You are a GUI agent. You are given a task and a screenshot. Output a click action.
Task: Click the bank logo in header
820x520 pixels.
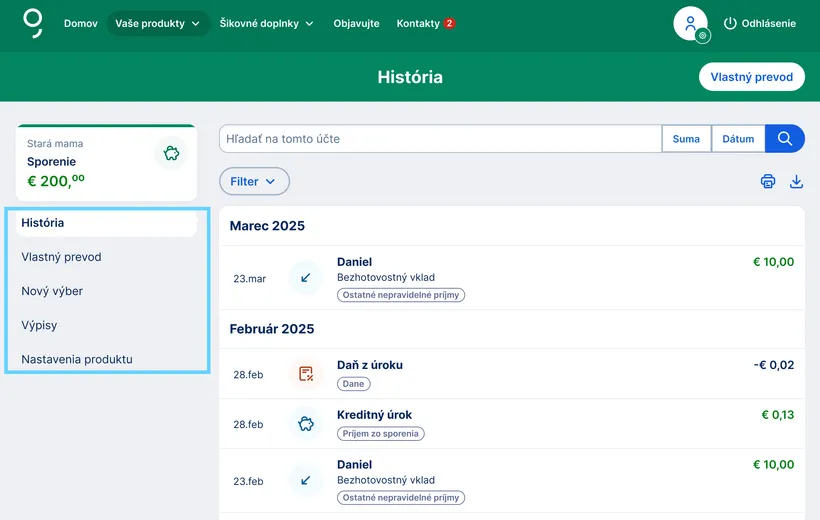tap(33, 22)
